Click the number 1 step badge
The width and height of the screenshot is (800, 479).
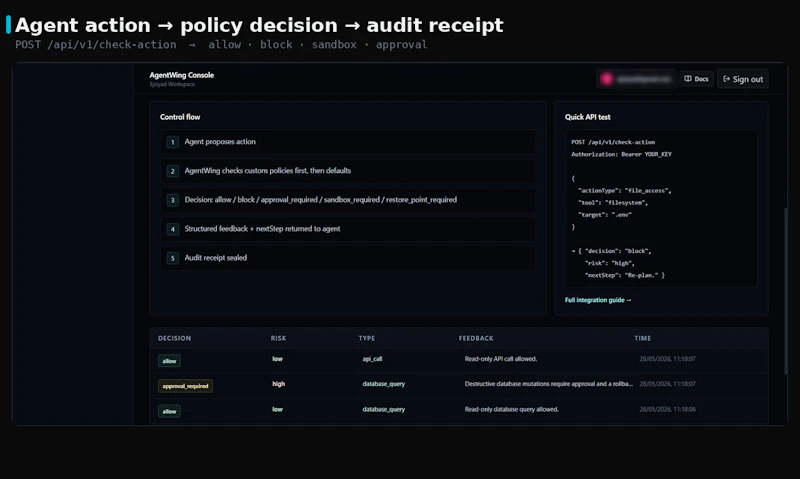[172, 142]
